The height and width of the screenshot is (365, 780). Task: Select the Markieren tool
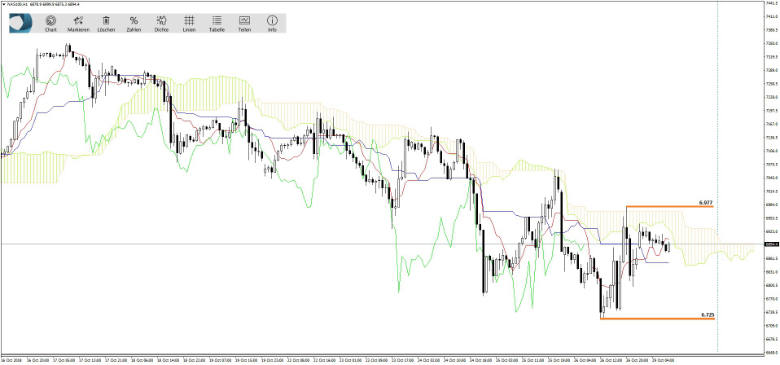(x=78, y=23)
